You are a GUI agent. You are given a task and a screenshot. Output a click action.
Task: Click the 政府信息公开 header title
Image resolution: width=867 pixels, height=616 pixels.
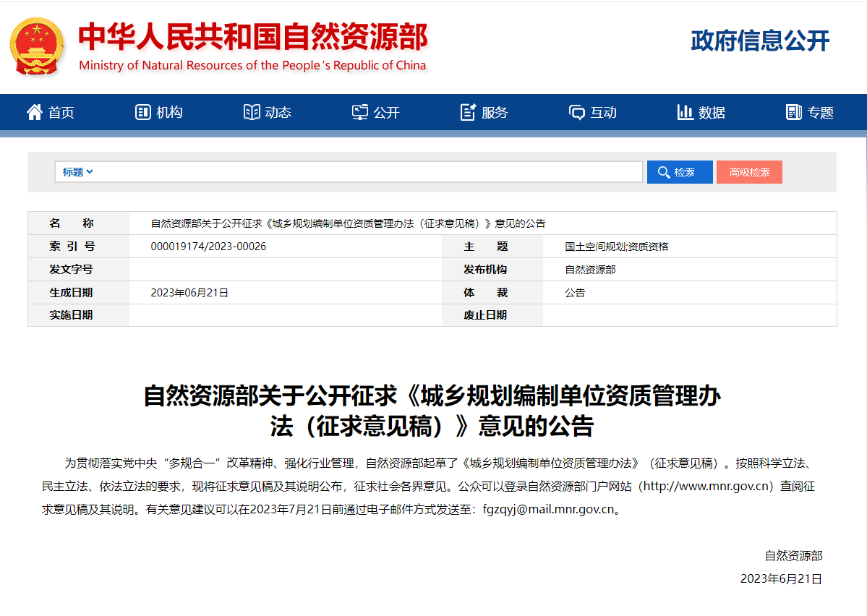coord(760,41)
